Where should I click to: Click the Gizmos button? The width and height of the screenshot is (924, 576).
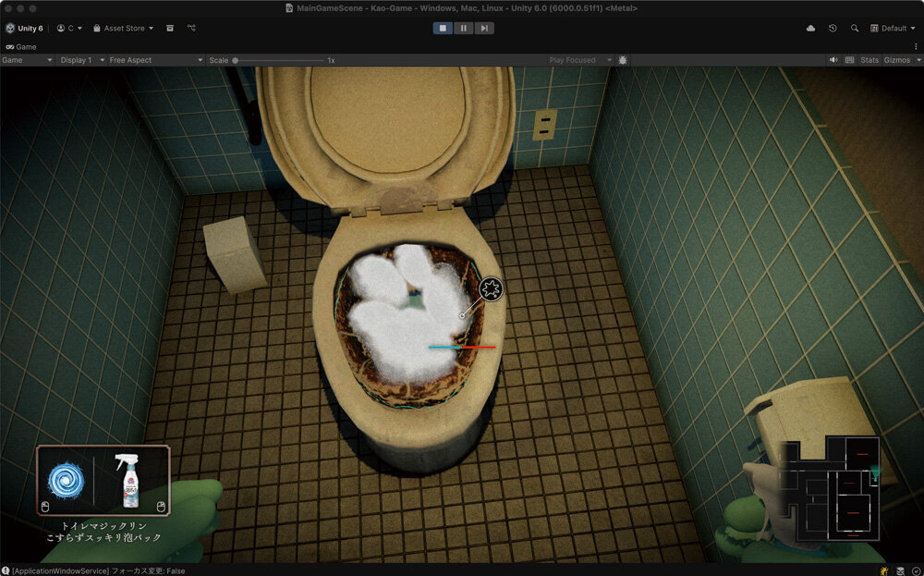coord(894,60)
